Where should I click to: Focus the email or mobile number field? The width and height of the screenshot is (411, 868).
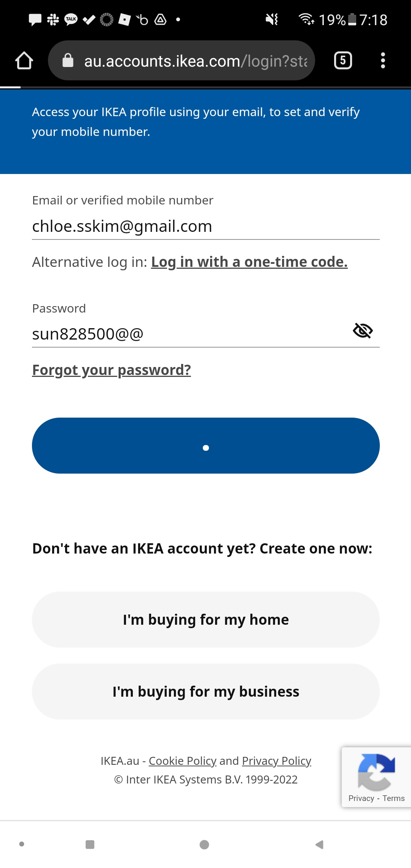205,226
